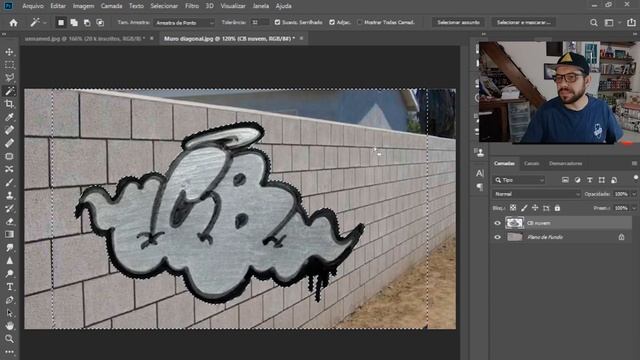Select the Path Selection tool
640x360 pixels.
9,313
